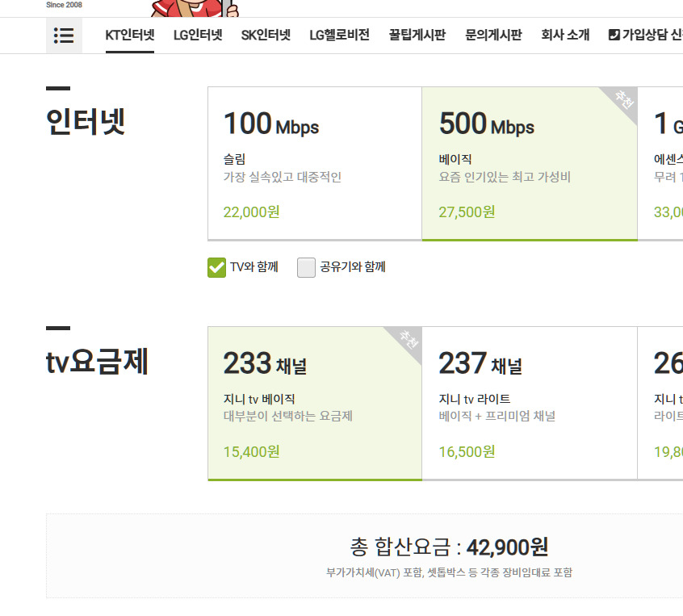Go to the SK인터넷 menu item
The width and height of the screenshot is (683, 616).
click(266, 36)
